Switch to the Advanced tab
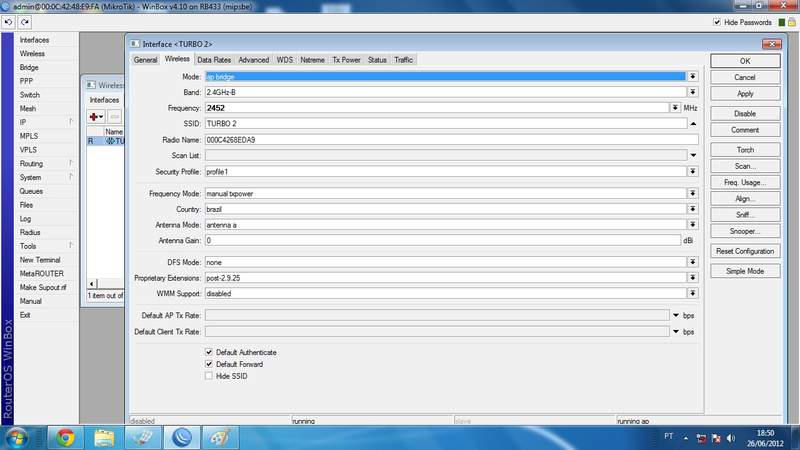This screenshot has width=800, height=450. point(254,60)
